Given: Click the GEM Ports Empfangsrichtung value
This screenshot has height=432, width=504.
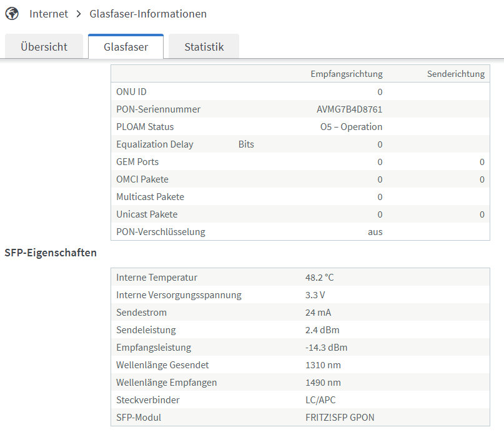Looking at the screenshot, I should pos(380,162).
